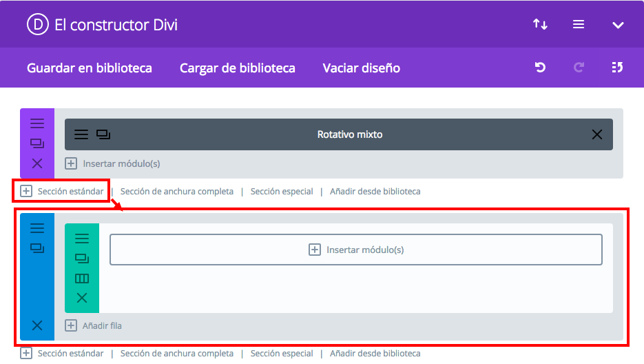Click Insertar módulo(s) in the white row box

[355, 250]
